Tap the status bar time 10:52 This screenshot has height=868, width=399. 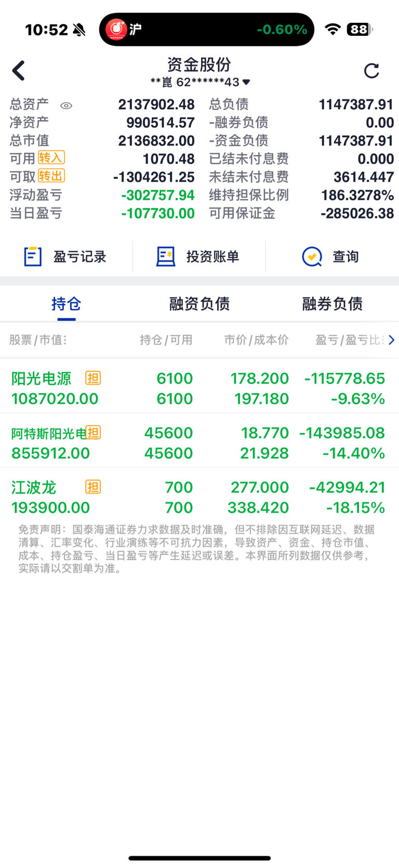point(46,30)
